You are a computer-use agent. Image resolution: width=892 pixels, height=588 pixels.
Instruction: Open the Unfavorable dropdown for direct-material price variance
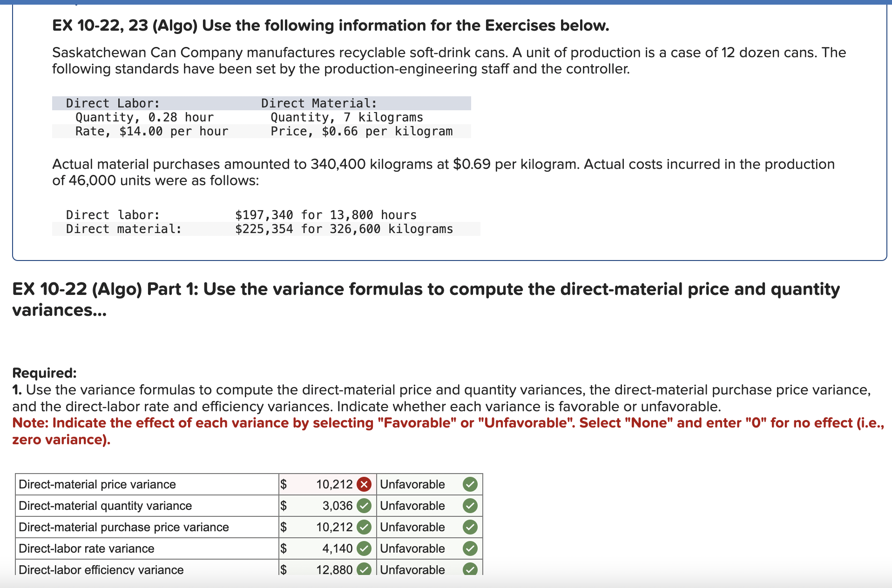click(x=412, y=484)
